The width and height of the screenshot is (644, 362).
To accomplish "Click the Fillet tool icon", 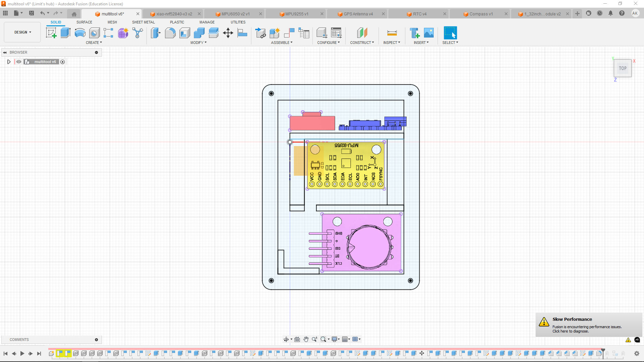I will point(170,33).
